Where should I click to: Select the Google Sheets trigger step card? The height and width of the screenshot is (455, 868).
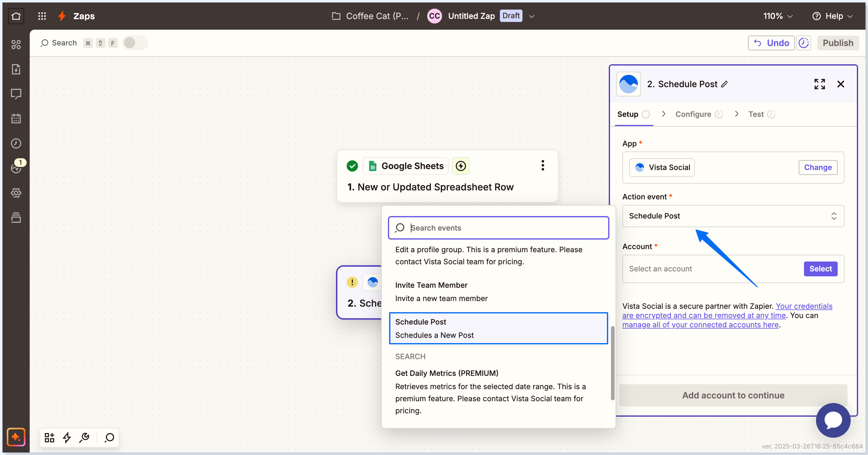448,176
